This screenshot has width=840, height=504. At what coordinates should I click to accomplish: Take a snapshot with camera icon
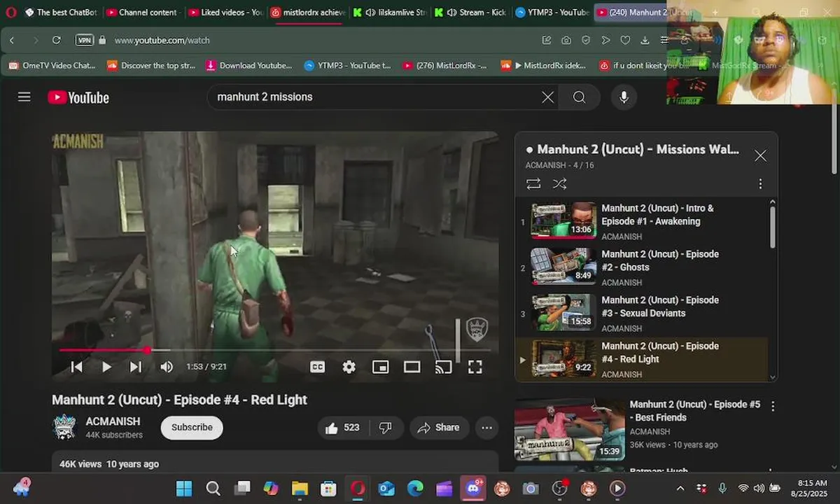566,40
